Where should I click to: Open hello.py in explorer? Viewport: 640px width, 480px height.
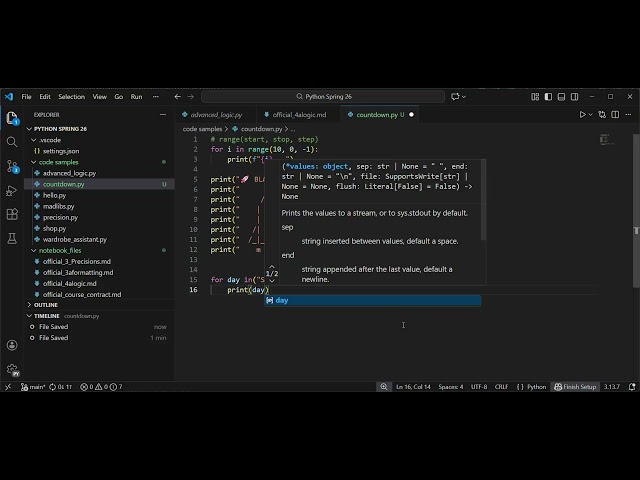(99, 195)
